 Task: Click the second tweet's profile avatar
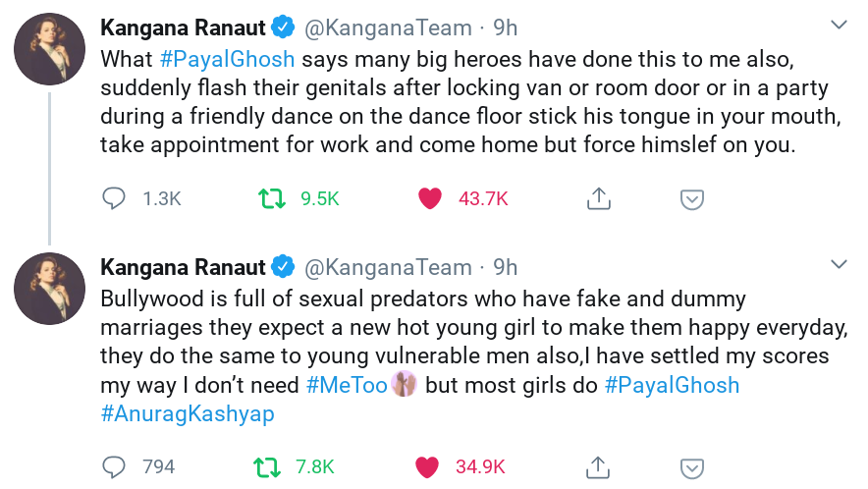tap(49, 290)
